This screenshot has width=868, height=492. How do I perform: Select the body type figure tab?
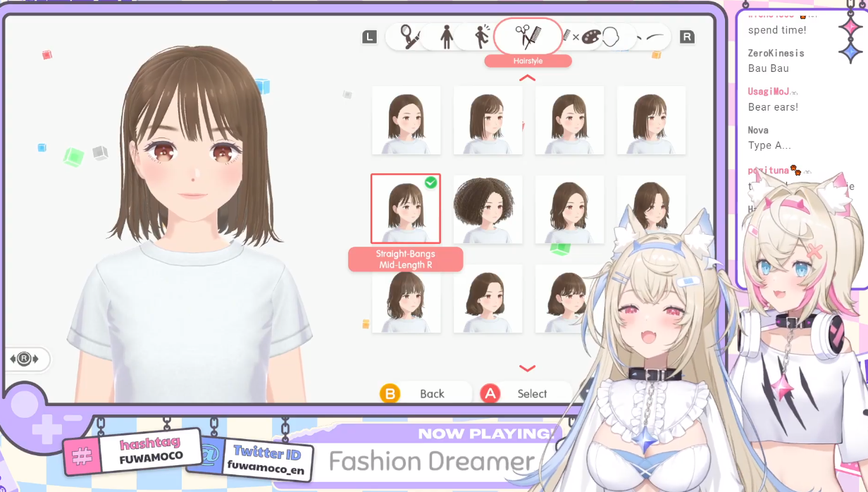(447, 37)
